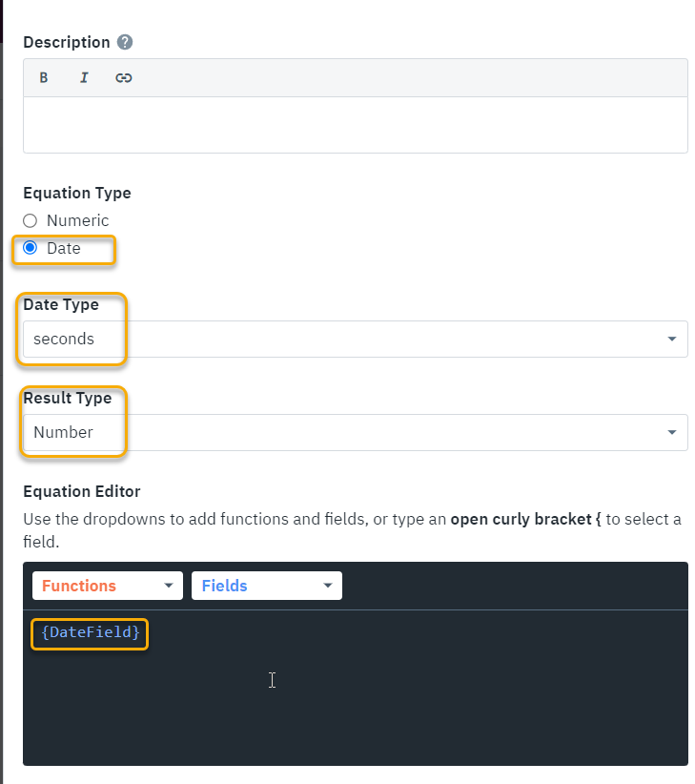Select the Numeric equation type
The height and width of the screenshot is (784, 695).
pyautogui.click(x=31, y=221)
